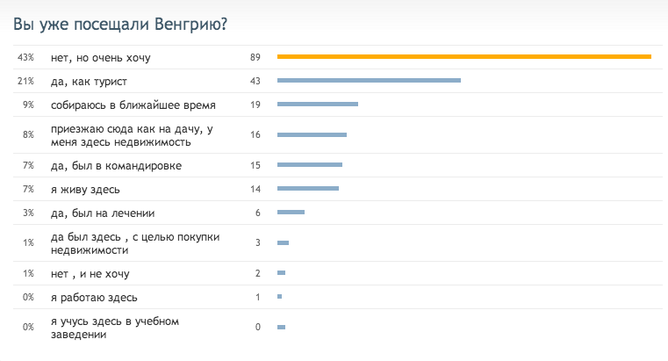Select the answer about недвижимость as дача
Viewport: 668px width, 361px height.
[132, 135]
